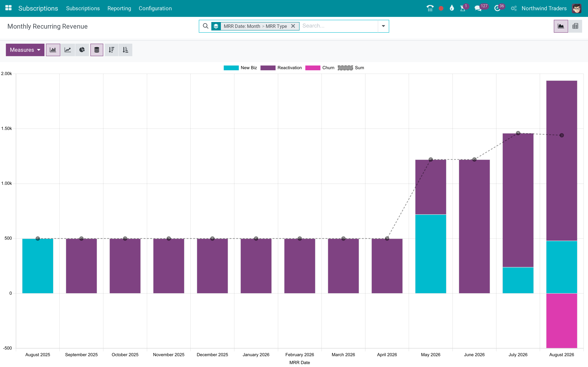Open the Configuration menu
588x367 pixels.
(x=155, y=8)
